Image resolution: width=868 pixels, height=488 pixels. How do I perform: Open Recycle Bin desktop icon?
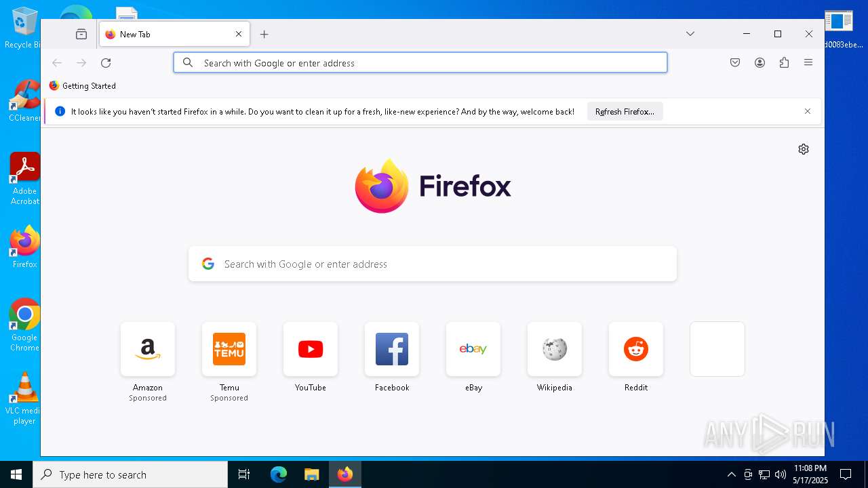pyautogui.click(x=22, y=28)
